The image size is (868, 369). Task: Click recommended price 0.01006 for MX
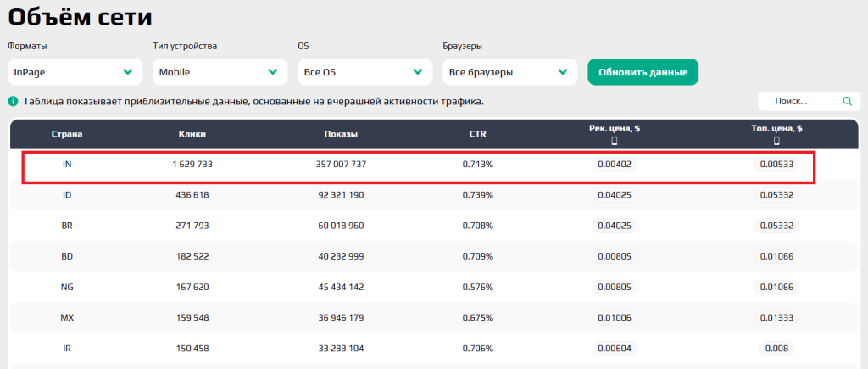tap(615, 318)
